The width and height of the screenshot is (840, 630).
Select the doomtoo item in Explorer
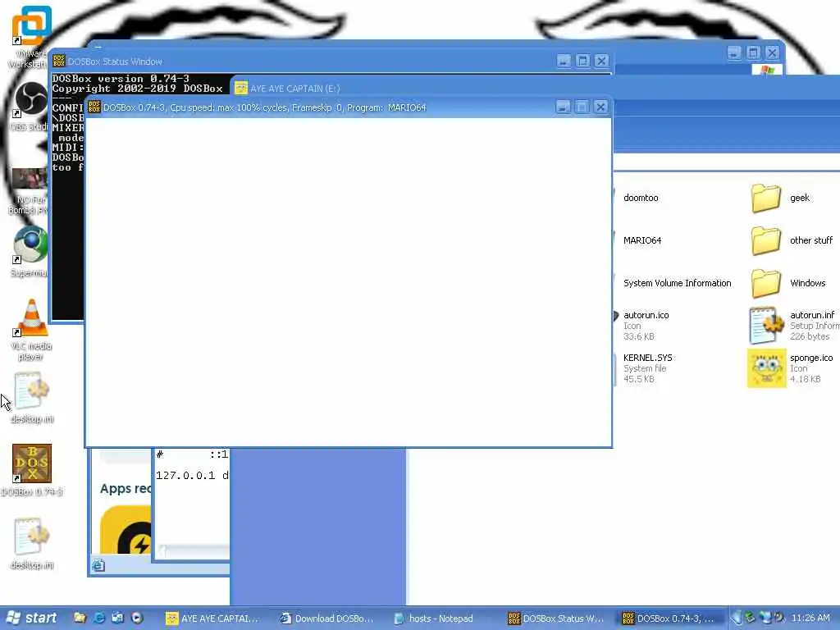point(641,198)
